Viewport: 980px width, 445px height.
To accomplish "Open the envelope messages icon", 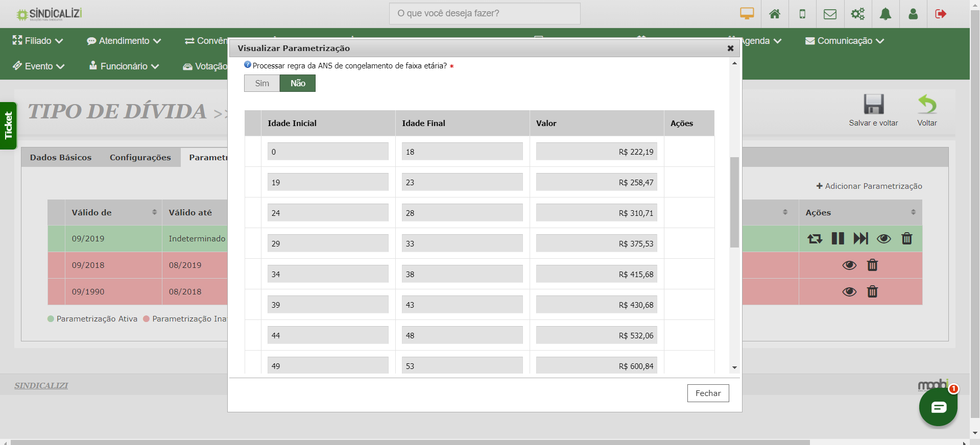I will (830, 14).
